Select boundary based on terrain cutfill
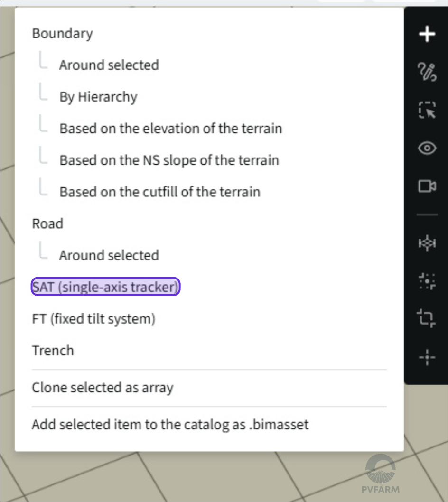Screen dimensions: 448x502 click(x=160, y=192)
